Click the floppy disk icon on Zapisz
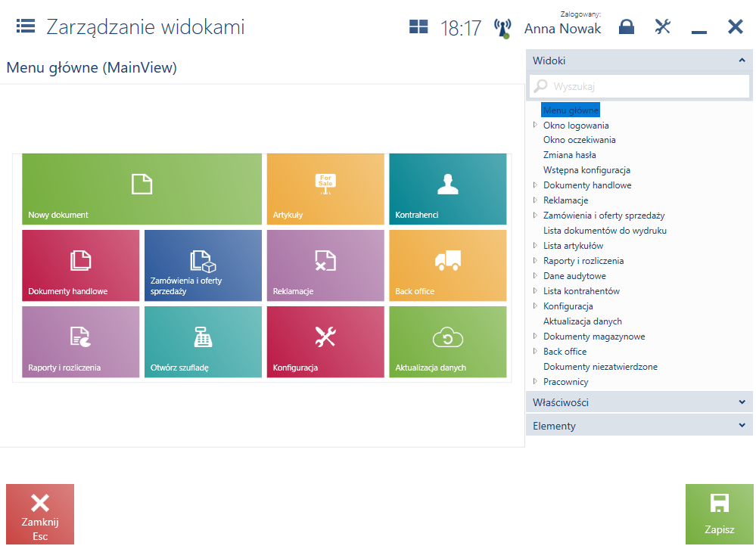Viewport: 756px width, 546px height. click(x=720, y=503)
